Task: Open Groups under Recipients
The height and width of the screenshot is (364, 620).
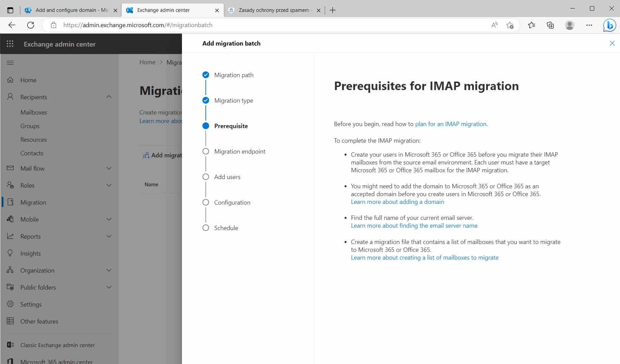Action: point(30,126)
